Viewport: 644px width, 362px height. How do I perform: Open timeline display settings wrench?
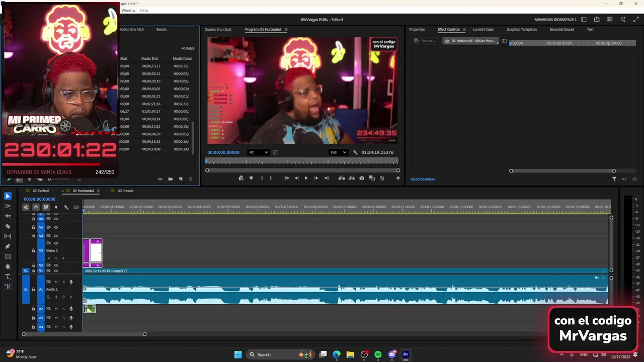66,207
